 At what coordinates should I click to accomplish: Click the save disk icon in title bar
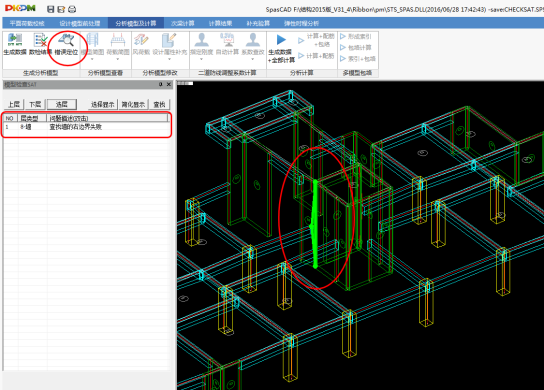tap(51, 9)
